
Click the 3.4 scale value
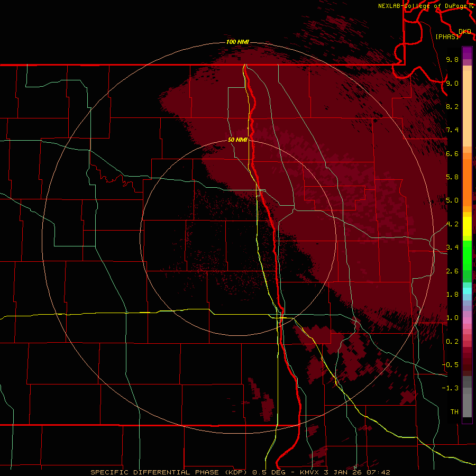452,248
